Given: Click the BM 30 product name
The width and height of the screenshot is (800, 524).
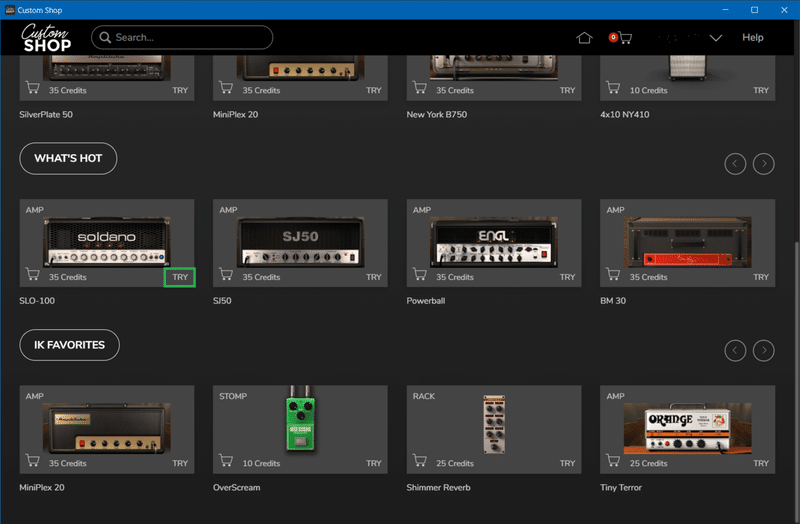Looking at the screenshot, I should click(613, 301).
